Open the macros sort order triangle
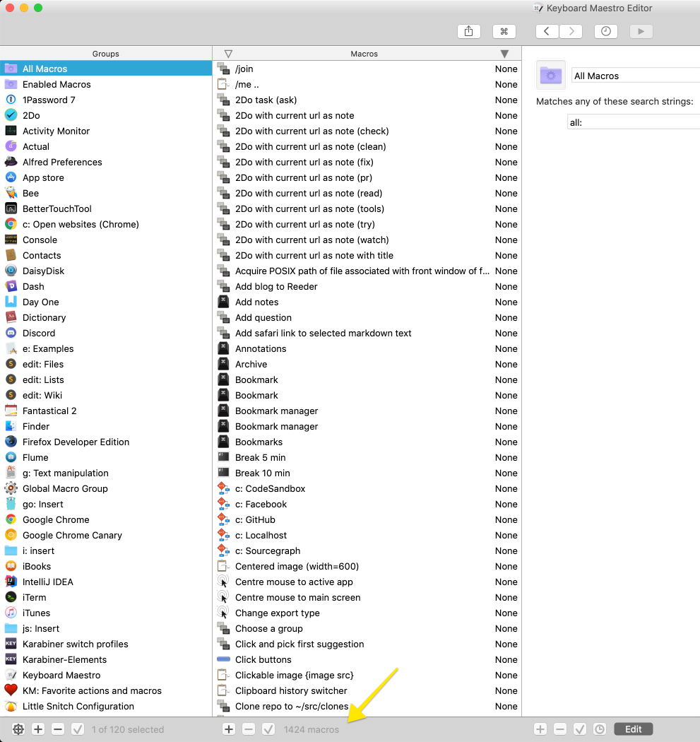700x742 pixels. [504, 54]
